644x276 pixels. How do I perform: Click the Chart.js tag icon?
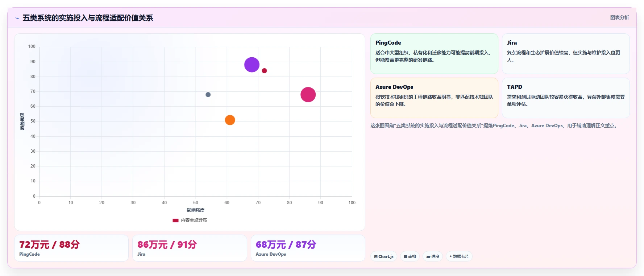pos(376,256)
